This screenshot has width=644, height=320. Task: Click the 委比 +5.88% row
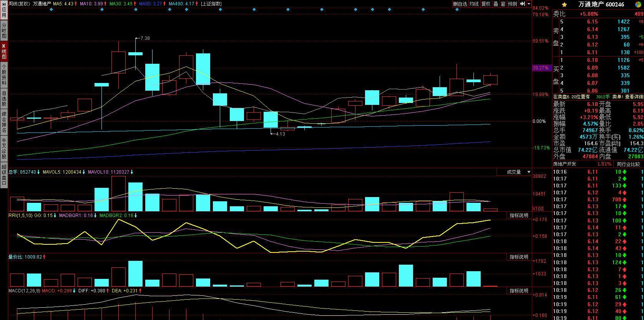coord(598,14)
